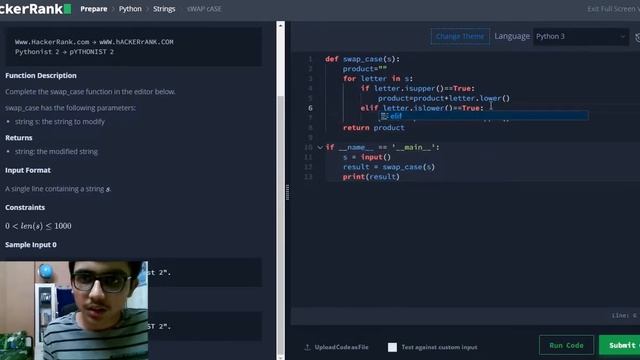Click the problem panel scrollbar up arrow
640x360 pixels.
pyautogui.click(x=280, y=25)
